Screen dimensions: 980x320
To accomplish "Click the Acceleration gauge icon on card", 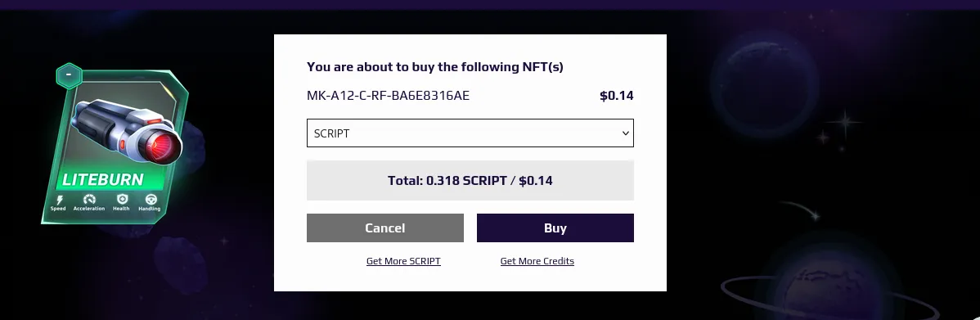I will click(89, 200).
